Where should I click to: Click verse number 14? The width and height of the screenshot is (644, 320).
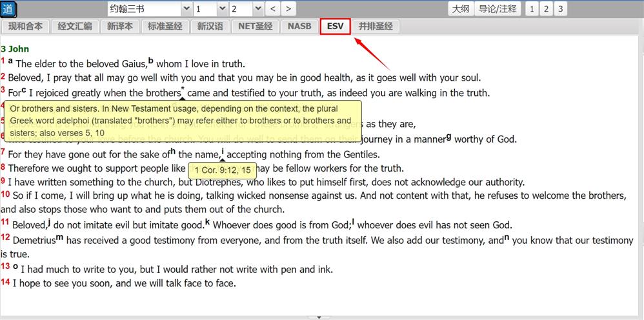click(x=5, y=281)
